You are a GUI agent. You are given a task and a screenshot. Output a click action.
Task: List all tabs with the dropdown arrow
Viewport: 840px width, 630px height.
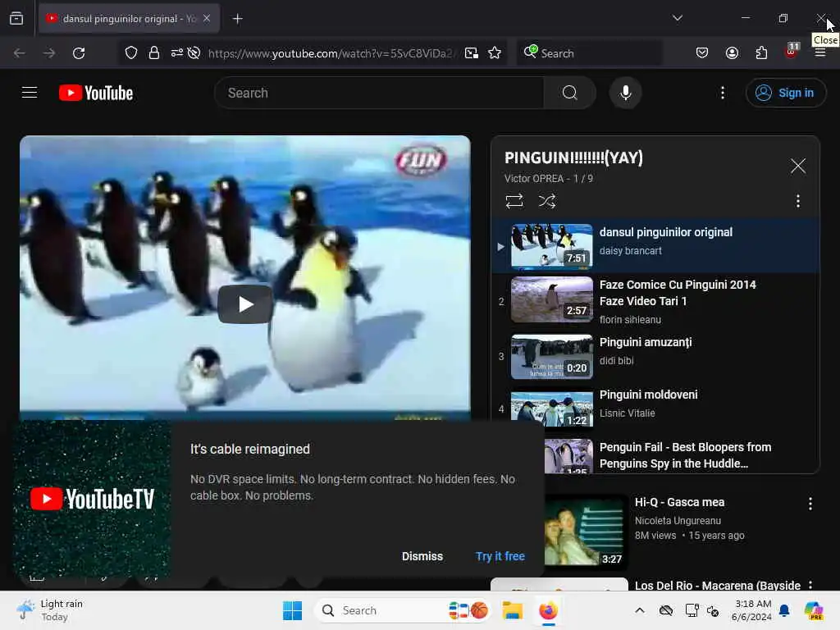click(677, 18)
